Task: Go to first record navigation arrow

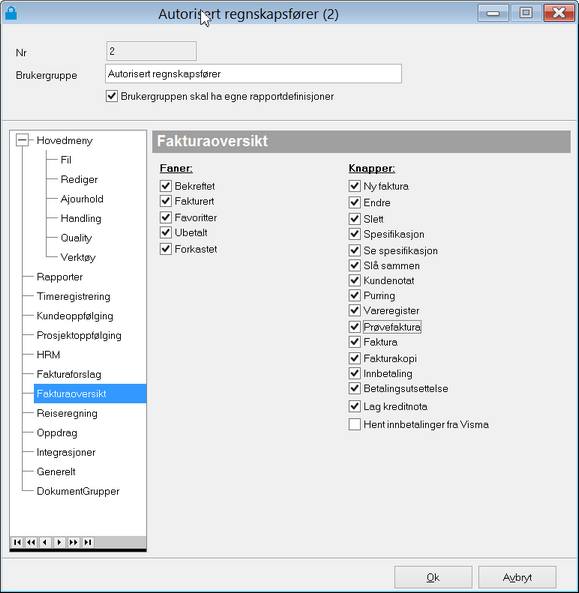Action: tap(17, 542)
